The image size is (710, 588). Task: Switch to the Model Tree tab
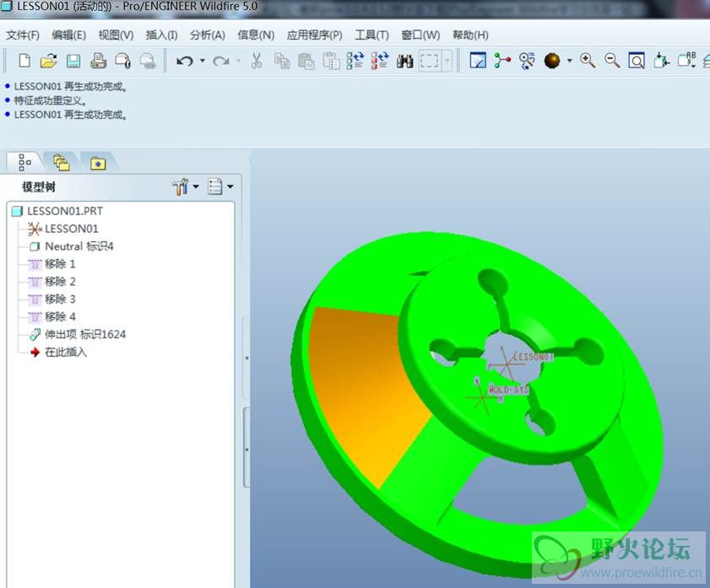point(24,162)
